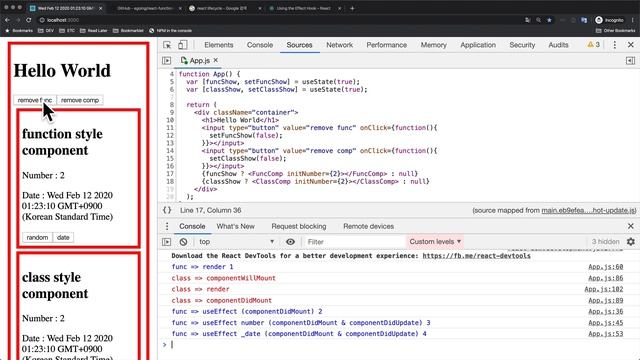Screen dimensions: 640x360
Task: Switch to the Performance tab
Action: 387,45
